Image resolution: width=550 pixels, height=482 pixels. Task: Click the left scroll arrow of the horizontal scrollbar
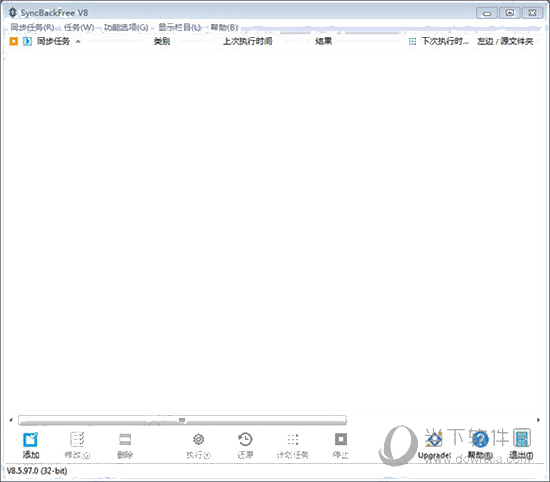tap(11, 420)
